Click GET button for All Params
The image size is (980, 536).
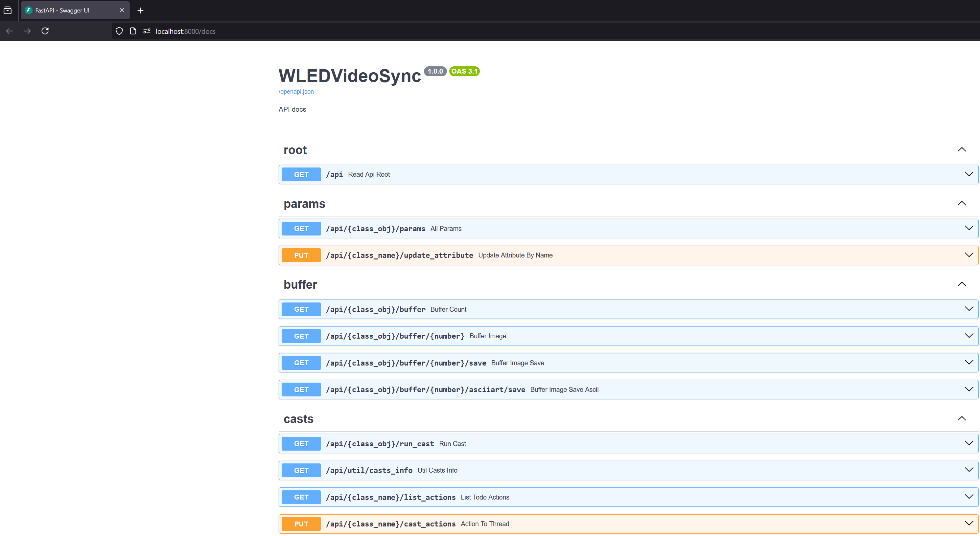tap(301, 229)
